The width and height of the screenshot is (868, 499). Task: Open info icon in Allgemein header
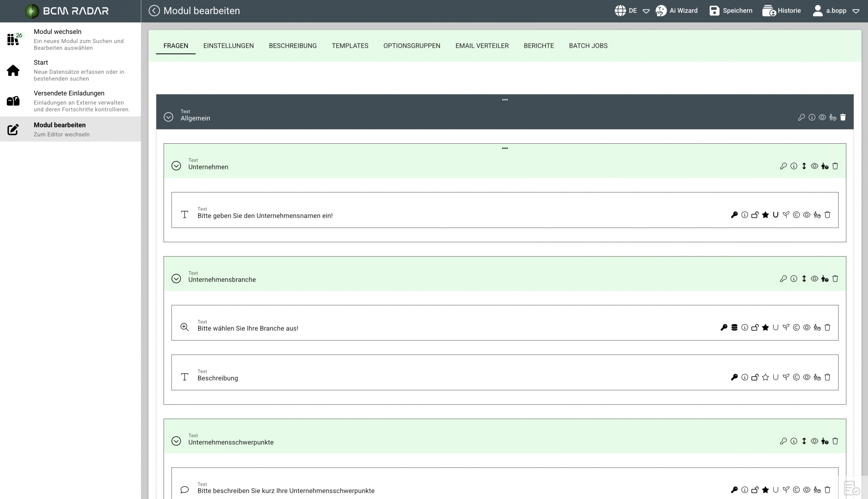pos(812,117)
